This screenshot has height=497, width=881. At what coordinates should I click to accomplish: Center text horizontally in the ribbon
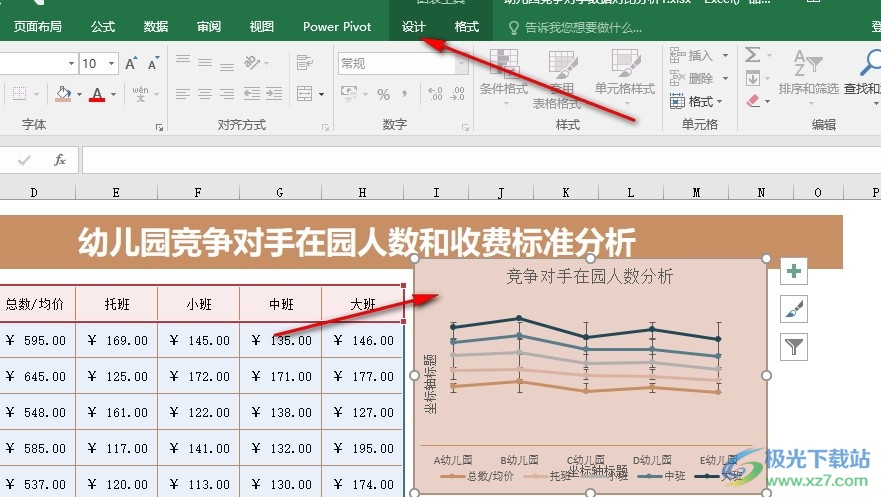tap(205, 94)
